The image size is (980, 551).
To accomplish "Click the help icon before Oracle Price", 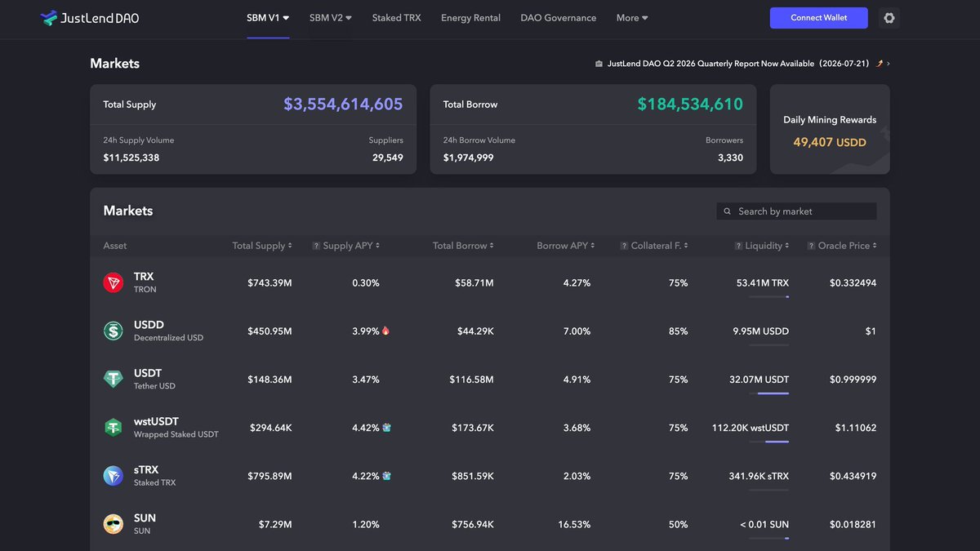I will tap(812, 246).
